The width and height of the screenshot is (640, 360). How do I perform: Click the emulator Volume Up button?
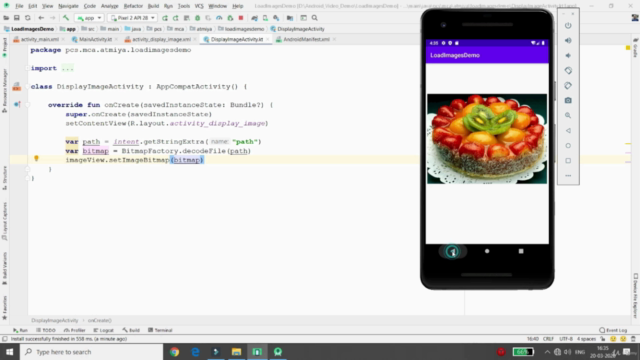point(568,40)
